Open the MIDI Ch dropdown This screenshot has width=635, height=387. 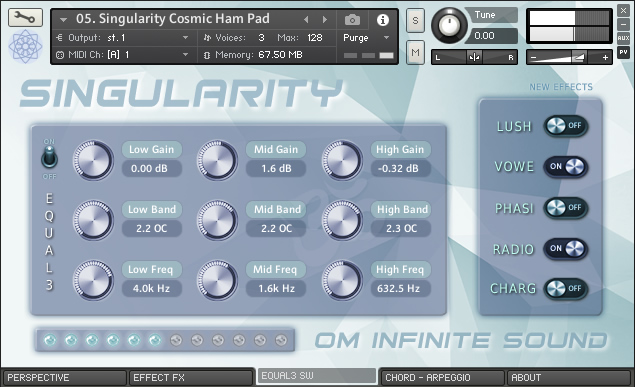pyautogui.click(x=121, y=55)
